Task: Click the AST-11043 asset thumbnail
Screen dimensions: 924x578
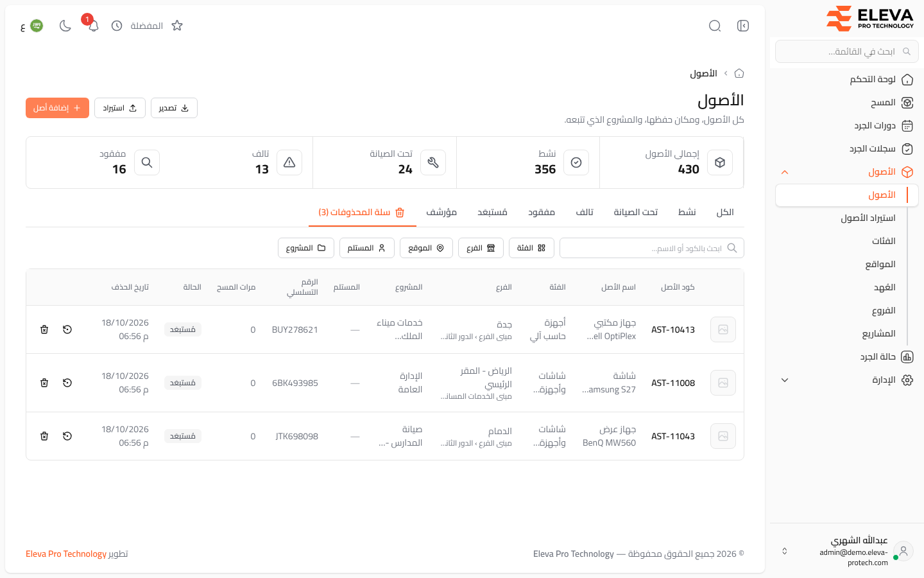Action: (x=723, y=436)
